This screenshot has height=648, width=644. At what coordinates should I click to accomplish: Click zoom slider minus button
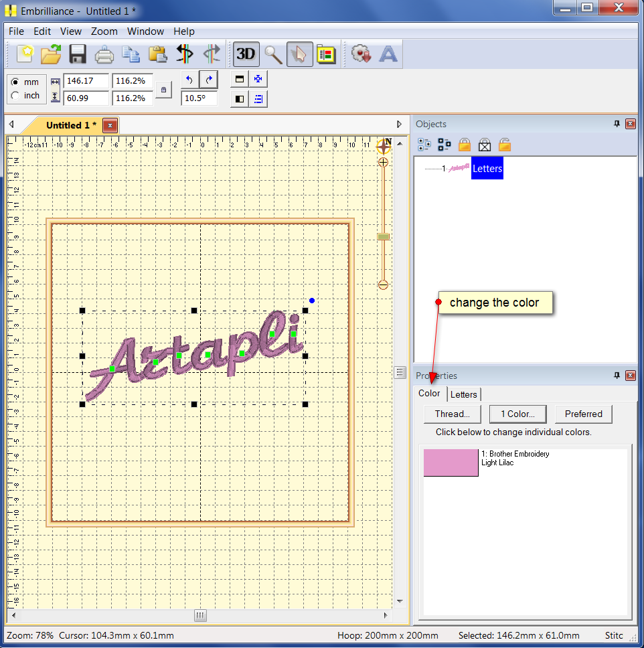tap(383, 285)
